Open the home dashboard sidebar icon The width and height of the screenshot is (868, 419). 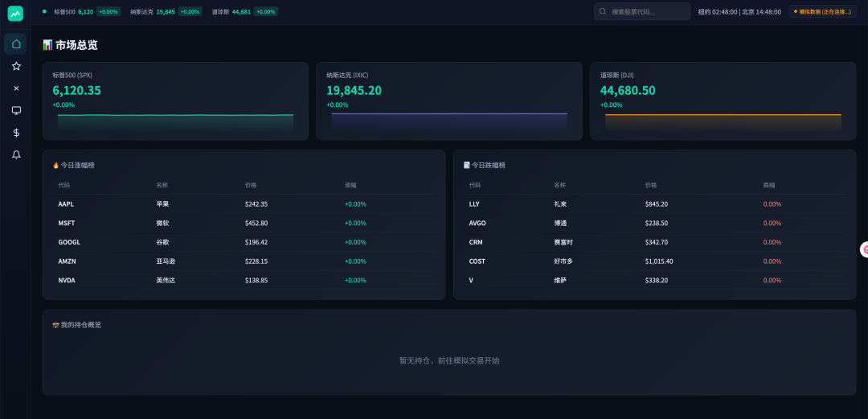coord(15,44)
